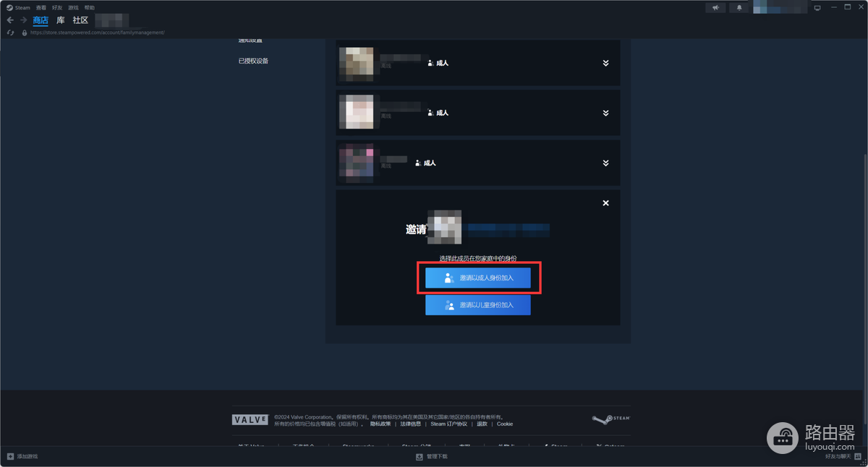Open 好友与聊天 at bottom right
868x467 pixels.
click(843, 457)
